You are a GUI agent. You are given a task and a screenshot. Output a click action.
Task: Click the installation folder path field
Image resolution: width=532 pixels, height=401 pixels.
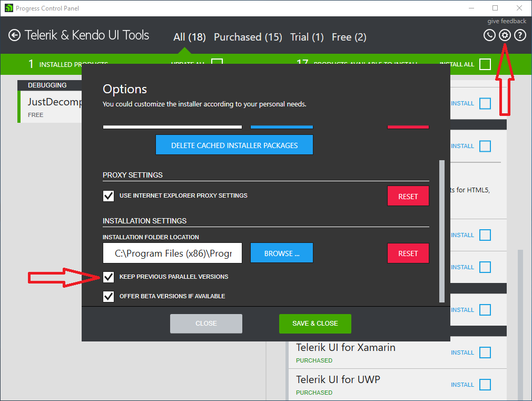tap(172, 253)
